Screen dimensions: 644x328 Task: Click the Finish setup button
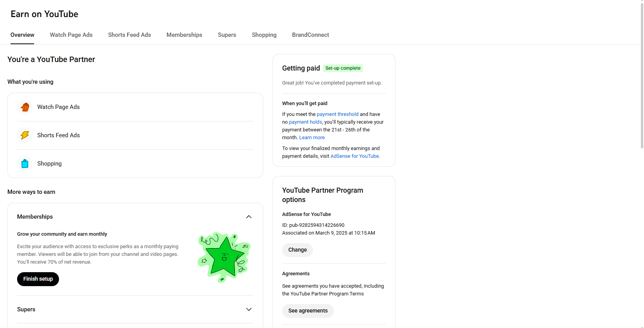(x=38, y=279)
